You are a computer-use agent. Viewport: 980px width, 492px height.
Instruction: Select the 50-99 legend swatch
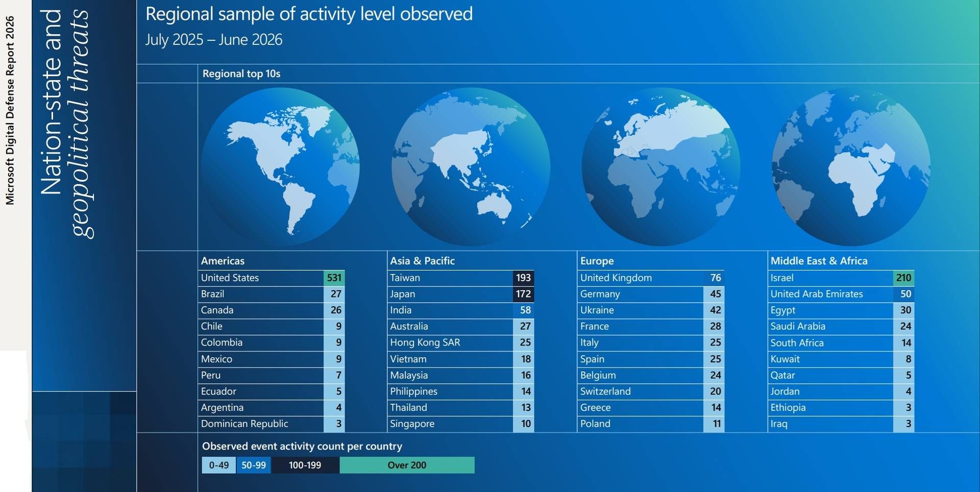(254, 465)
